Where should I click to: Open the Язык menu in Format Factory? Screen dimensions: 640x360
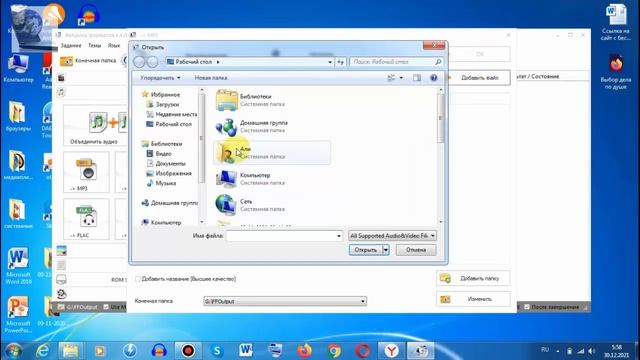[114, 45]
